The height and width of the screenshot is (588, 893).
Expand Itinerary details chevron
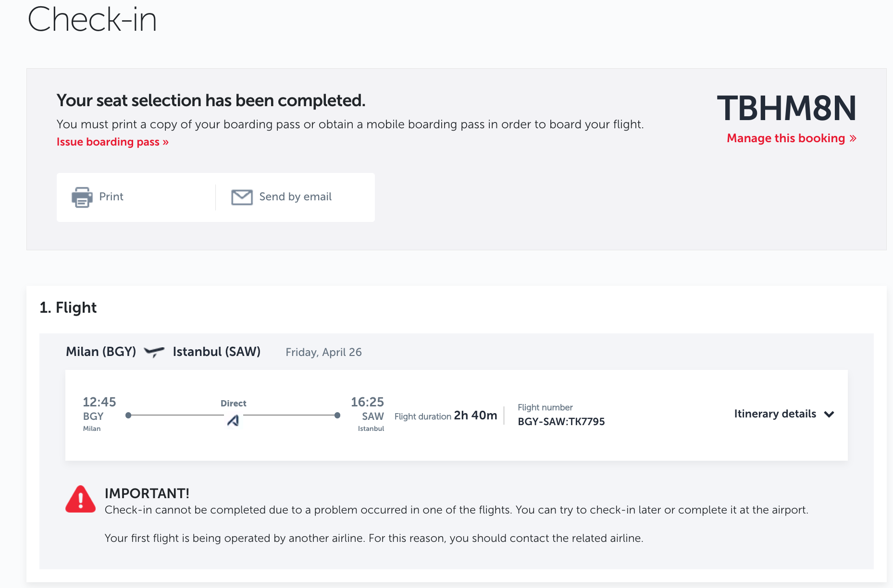(x=829, y=414)
